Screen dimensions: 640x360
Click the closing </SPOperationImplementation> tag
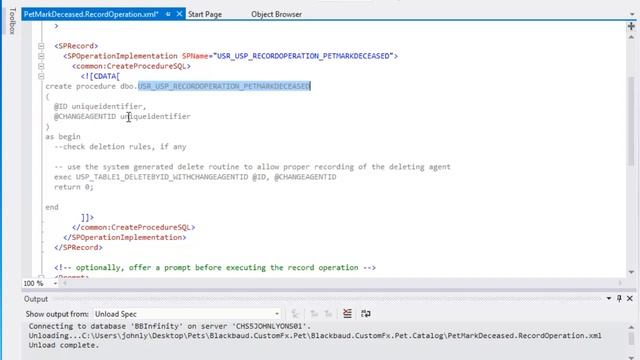tap(124, 237)
